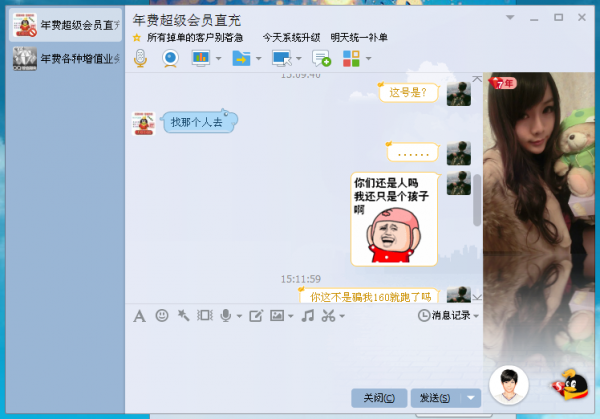Viewport: 600px width, 419px height.
Task: Click the scroll up arrow in chat
Action: [477, 79]
